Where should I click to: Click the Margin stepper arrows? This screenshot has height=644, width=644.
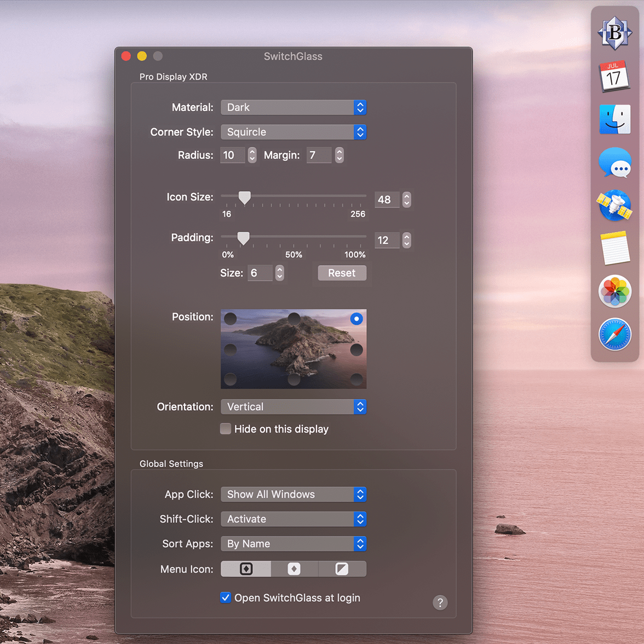click(339, 155)
